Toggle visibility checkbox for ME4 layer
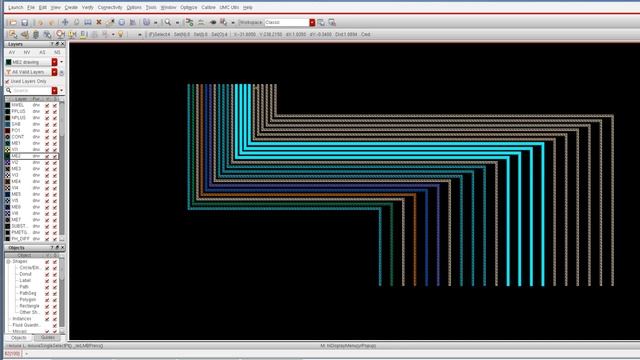Image resolution: width=640 pixels, height=360 pixels. click(47, 182)
